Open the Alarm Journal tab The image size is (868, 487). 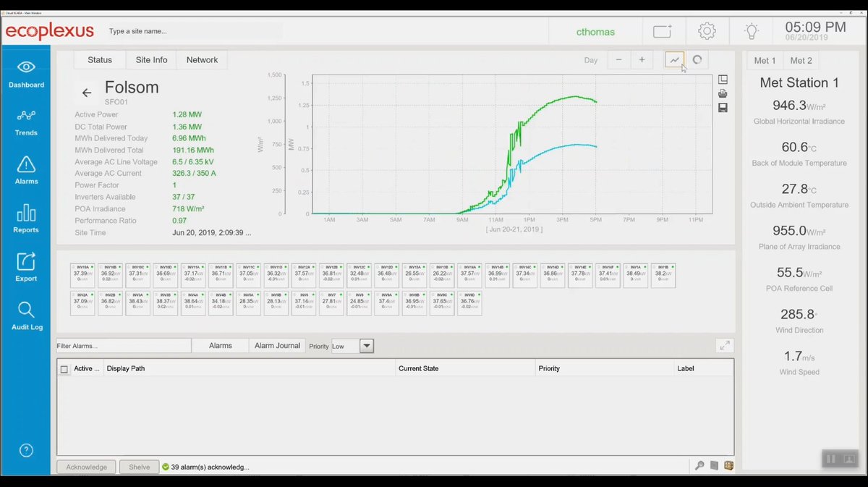coord(277,346)
